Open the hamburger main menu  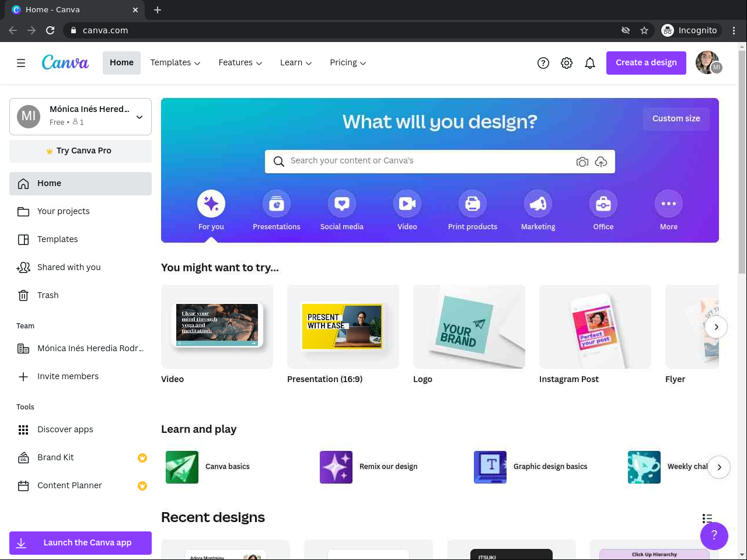pos(21,63)
